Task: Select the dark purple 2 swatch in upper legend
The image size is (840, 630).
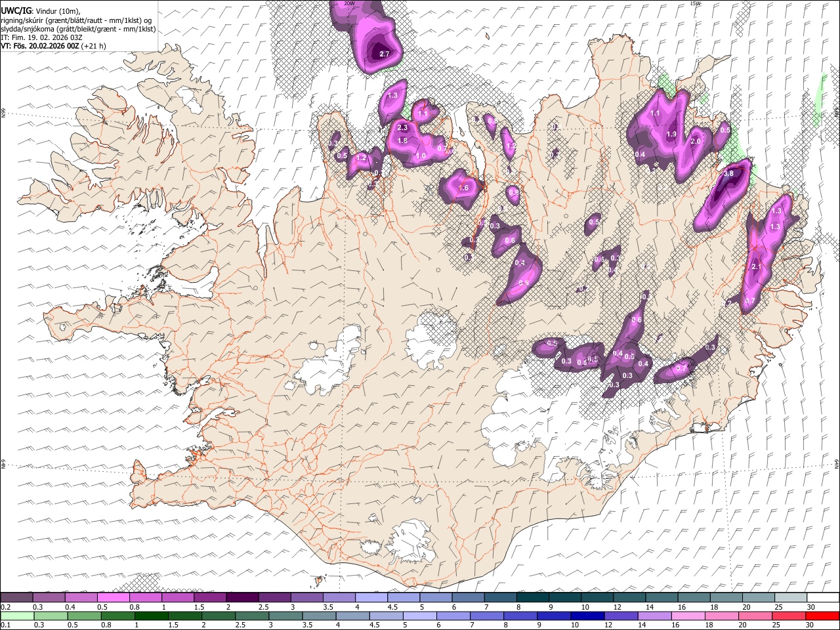Action: tap(242, 597)
